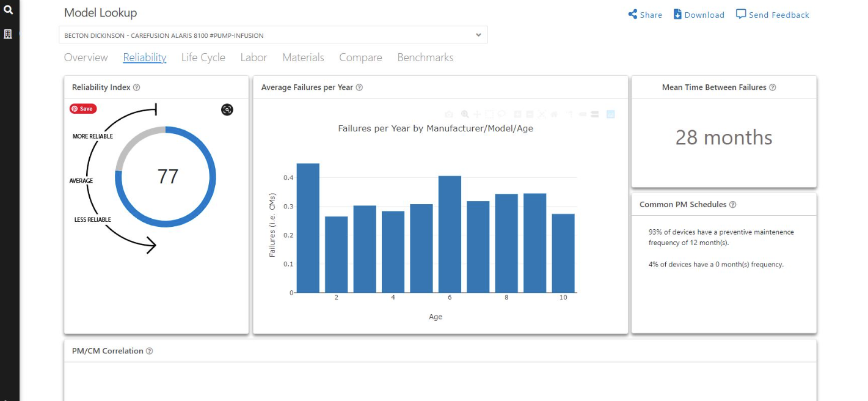The width and height of the screenshot is (868, 401).
Task: Download the chart as image via the camera icon
Action: 449,114
